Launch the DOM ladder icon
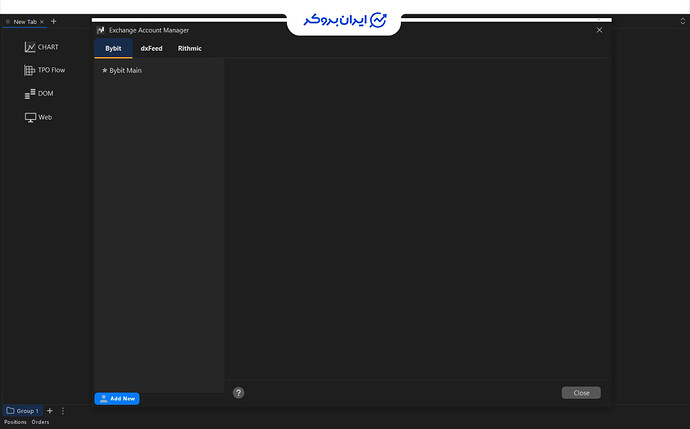This screenshot has width=690, height=429. (x=30, y=94)
